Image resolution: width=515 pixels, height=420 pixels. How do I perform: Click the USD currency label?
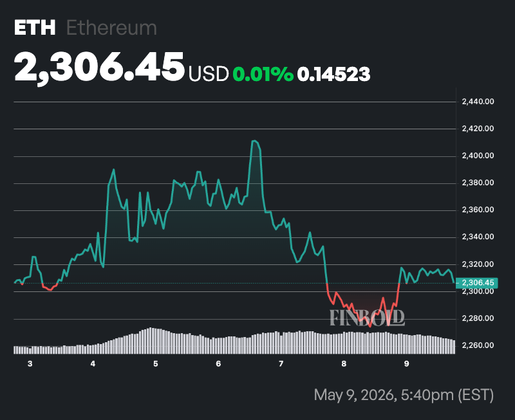tap(208, 73)
